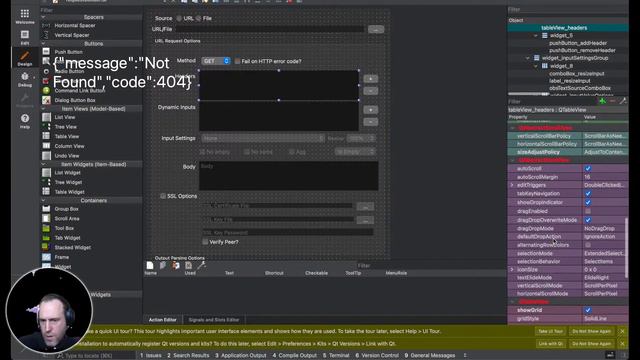Click the Link with Qt button
This screenshot has height=360, width=640.
[x=550, y=344]
